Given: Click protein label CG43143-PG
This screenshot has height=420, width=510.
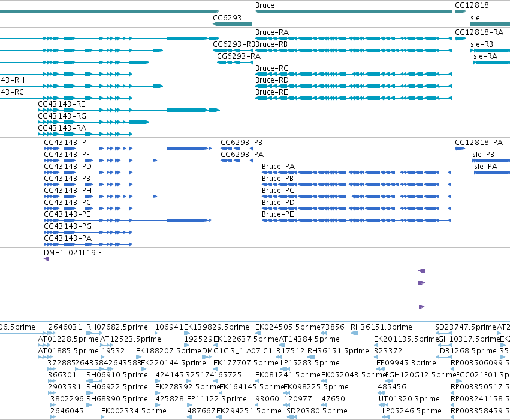Looking at the screenshot, I should [x=68, y=227].
